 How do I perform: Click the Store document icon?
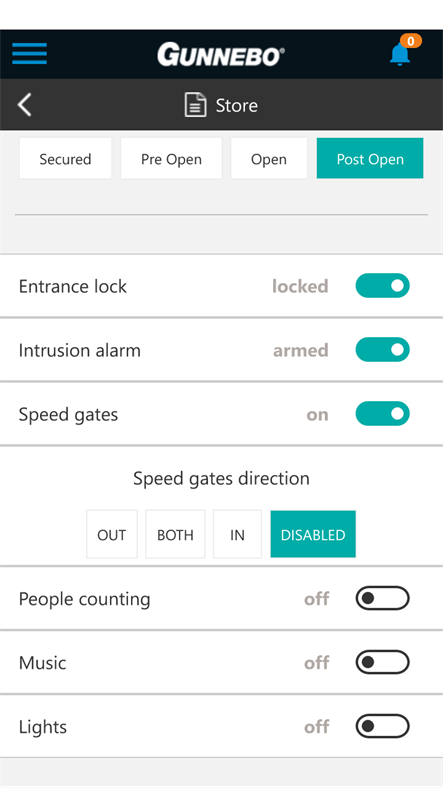[195, 105]
